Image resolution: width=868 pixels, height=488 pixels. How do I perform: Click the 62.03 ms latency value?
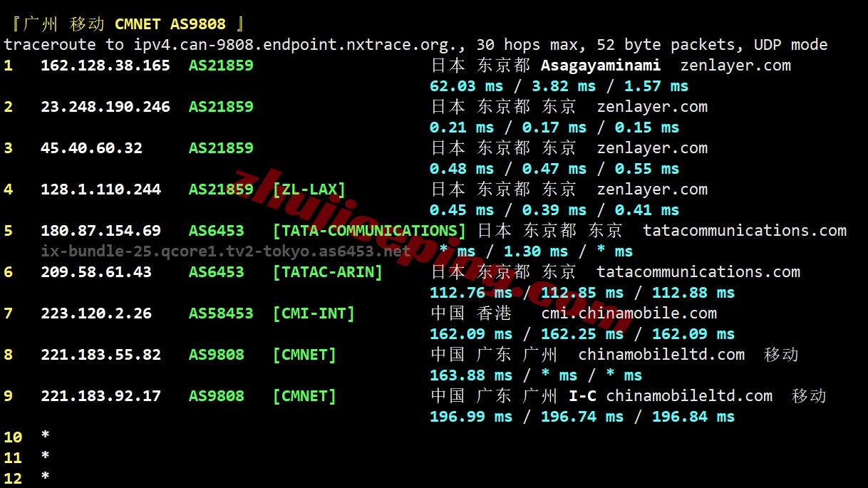[x=466, y=86]
